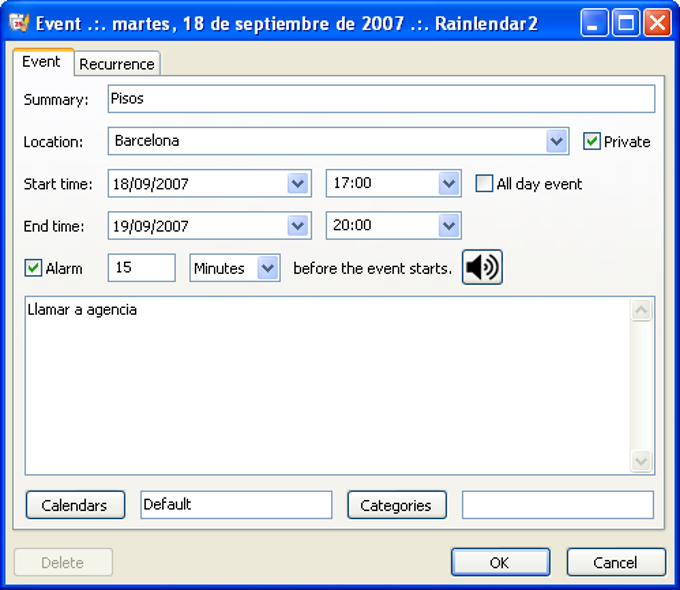
Task: Click the description scrollbar down arrow
Action: [x=641, y=461]
